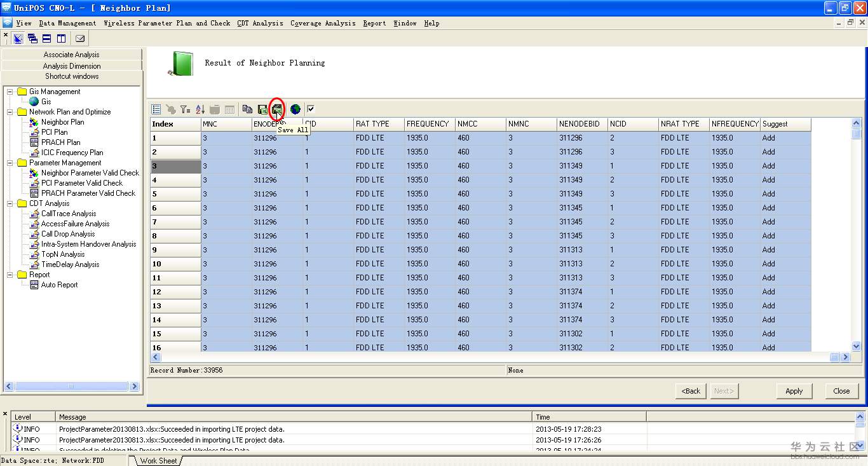
Task: Select Call Drop Analysis in the tree
Action: tap(68, 234)
